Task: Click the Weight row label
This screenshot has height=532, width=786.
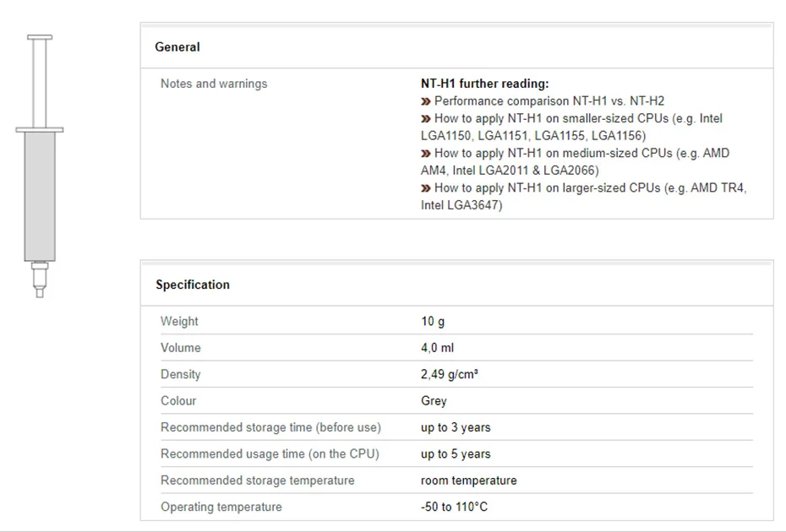Action: pos(179,321)
